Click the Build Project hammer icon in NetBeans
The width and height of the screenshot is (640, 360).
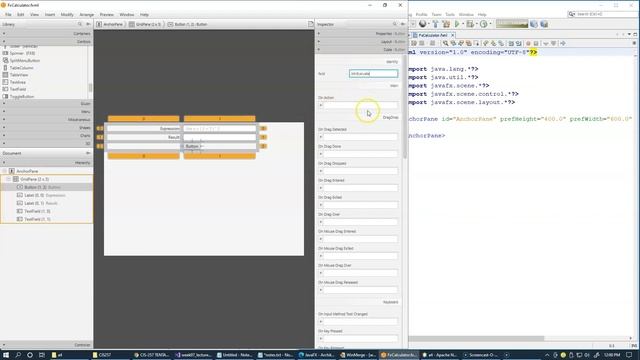[435, 24]
